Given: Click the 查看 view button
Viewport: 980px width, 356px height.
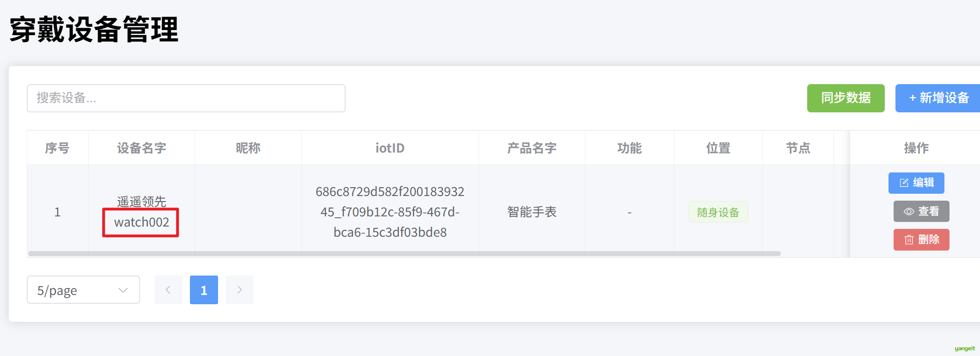Looking at the screenshot, I should click(x=921, y=211).
